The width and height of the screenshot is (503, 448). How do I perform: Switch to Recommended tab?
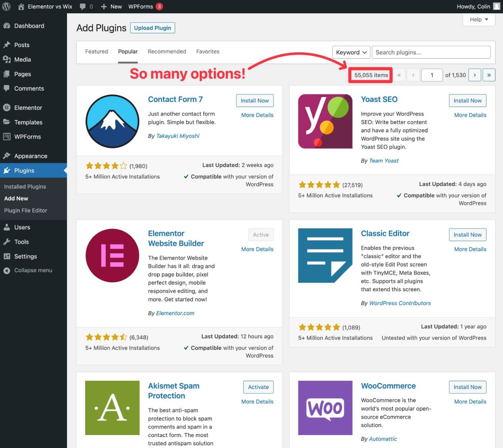point(167,51)
